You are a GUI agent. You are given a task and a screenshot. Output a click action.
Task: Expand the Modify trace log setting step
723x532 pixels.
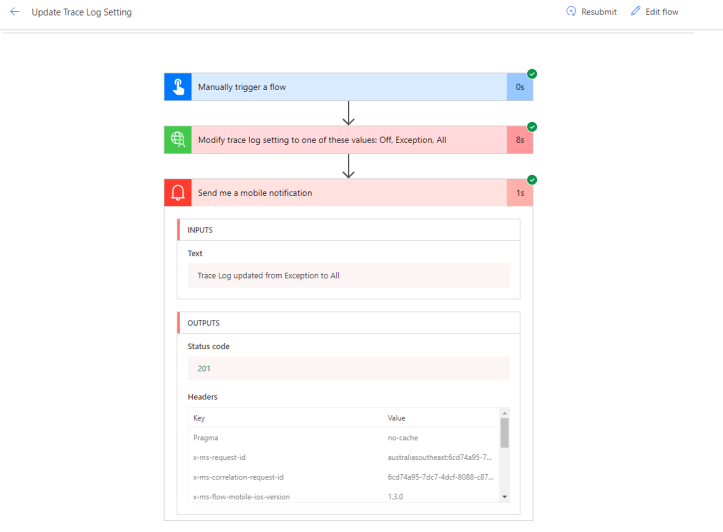point(349,140)
